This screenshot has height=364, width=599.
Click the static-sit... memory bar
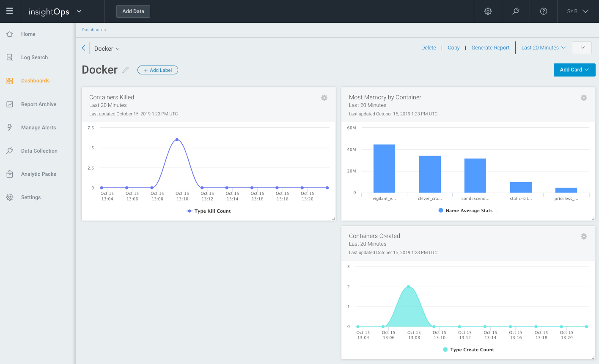pos(521,187)
